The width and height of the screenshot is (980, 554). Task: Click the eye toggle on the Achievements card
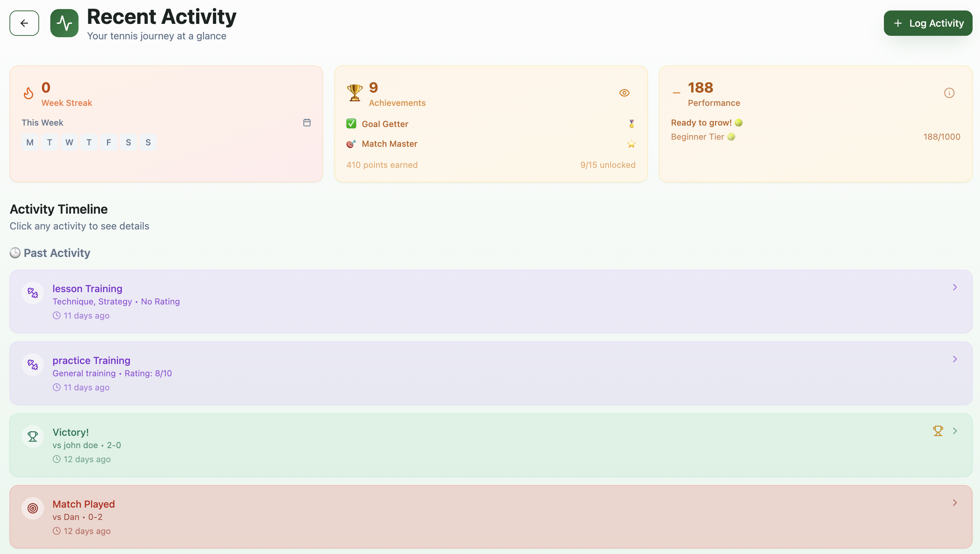(624, 93)
